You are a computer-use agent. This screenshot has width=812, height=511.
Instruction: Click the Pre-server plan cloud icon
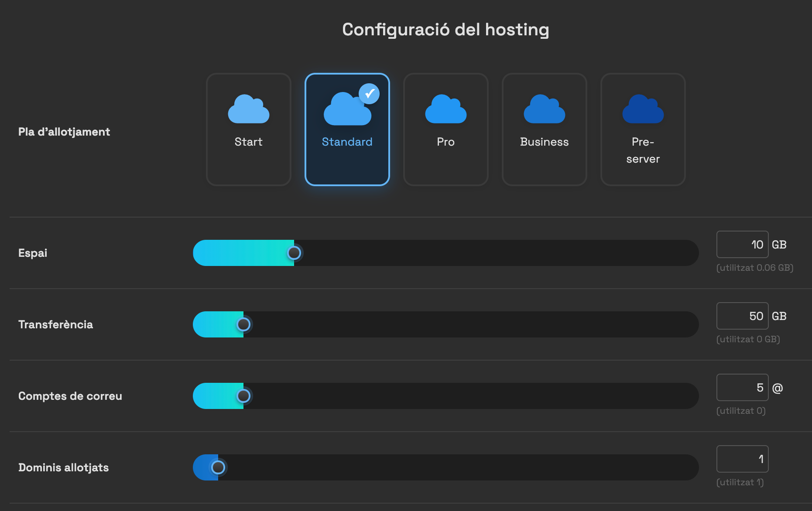[643, 109]
